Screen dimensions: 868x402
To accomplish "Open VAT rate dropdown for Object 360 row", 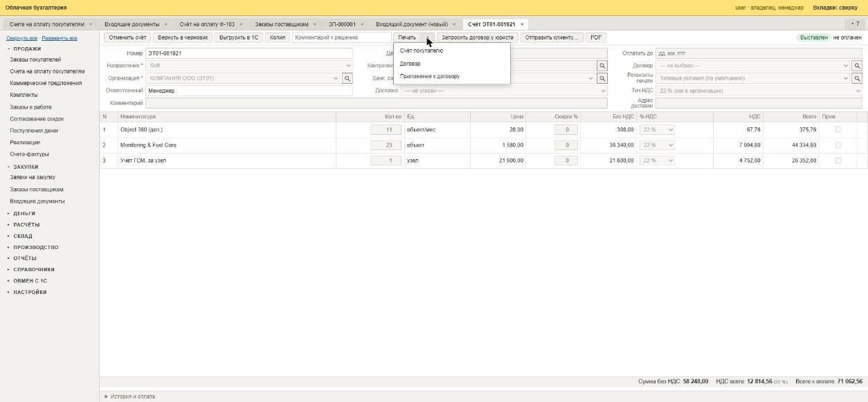I will (x=657, y=129).
